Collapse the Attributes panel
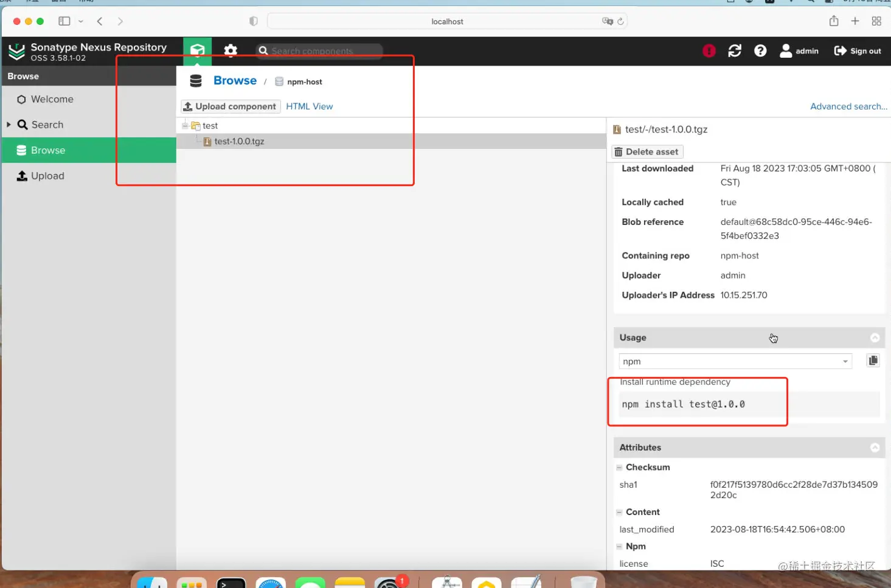The image size is (891, 588). (875, 448)
